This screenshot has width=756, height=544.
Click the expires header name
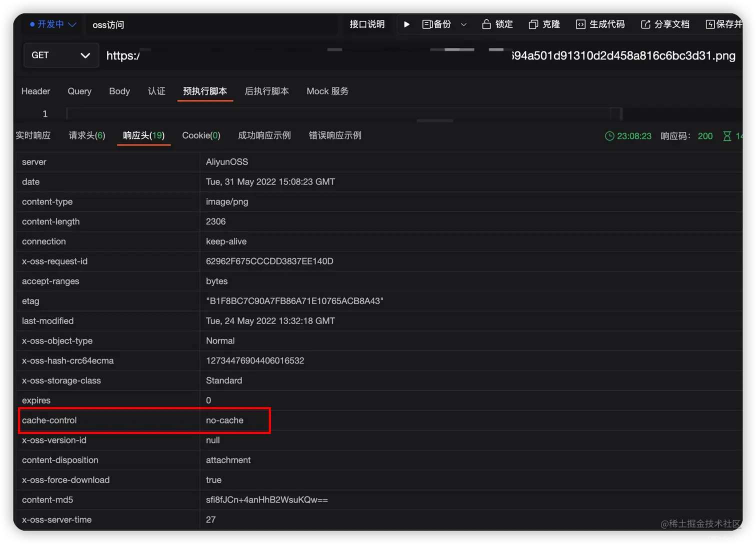tap(36, 400)
